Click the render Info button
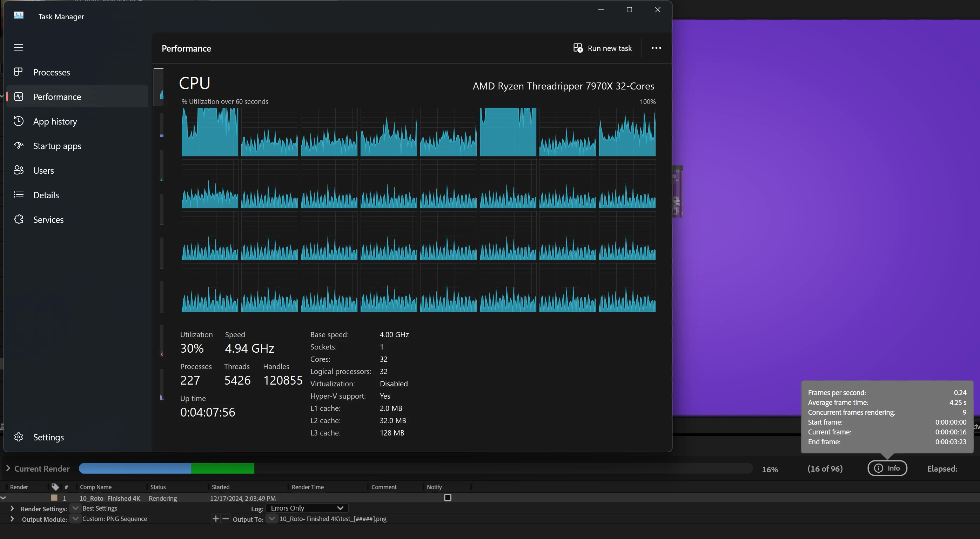Screen dimensions: 980x539 coord(887,468)
